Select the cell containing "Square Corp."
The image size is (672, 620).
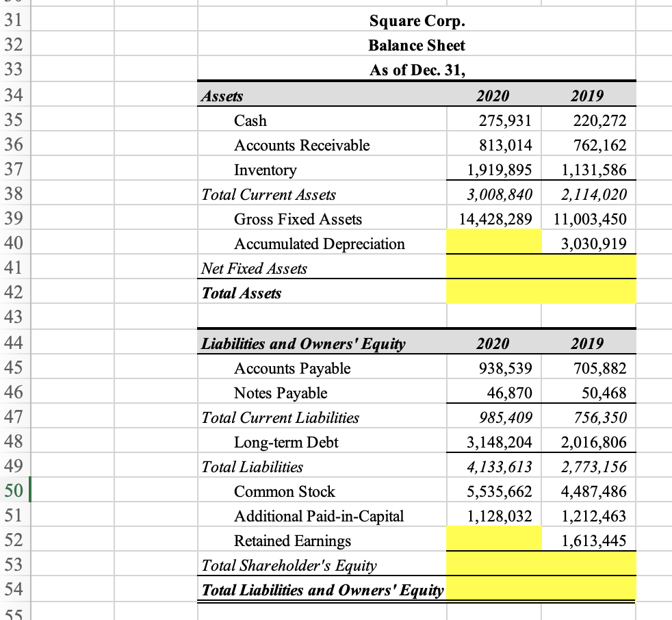point(417,21)
